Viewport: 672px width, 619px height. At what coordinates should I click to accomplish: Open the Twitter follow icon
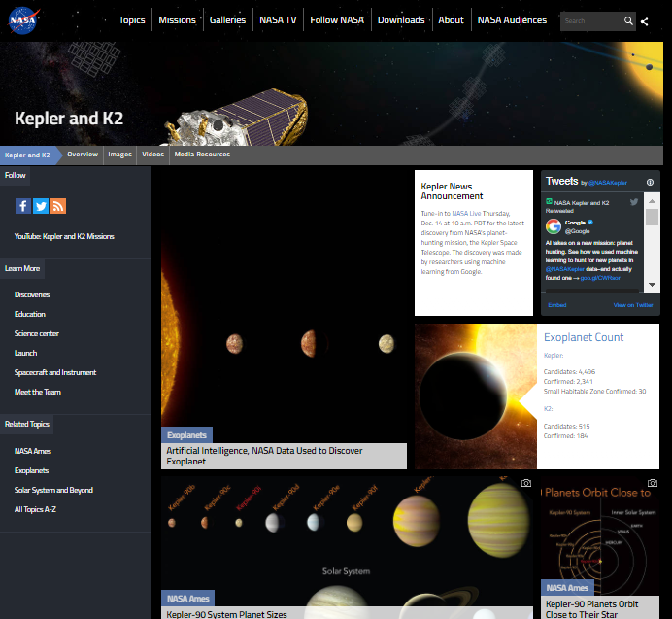pyautogui.click(x=41, y=206)
